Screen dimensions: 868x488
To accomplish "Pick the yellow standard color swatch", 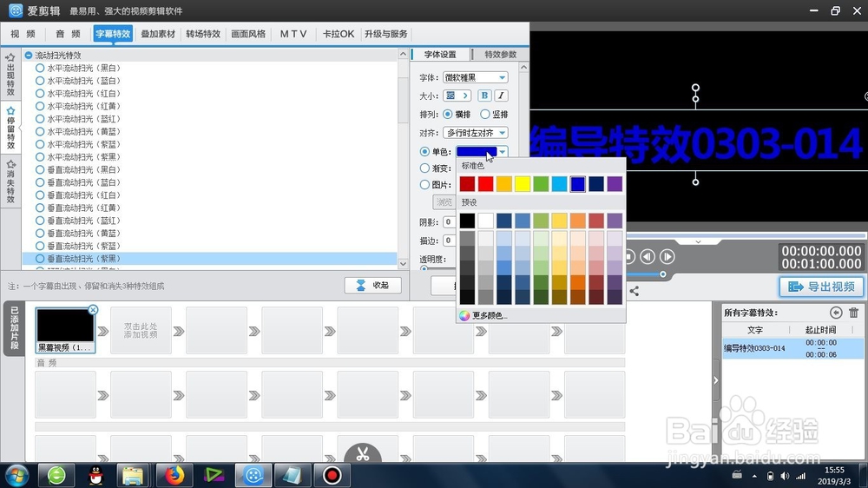I will [x=523, y=184].
